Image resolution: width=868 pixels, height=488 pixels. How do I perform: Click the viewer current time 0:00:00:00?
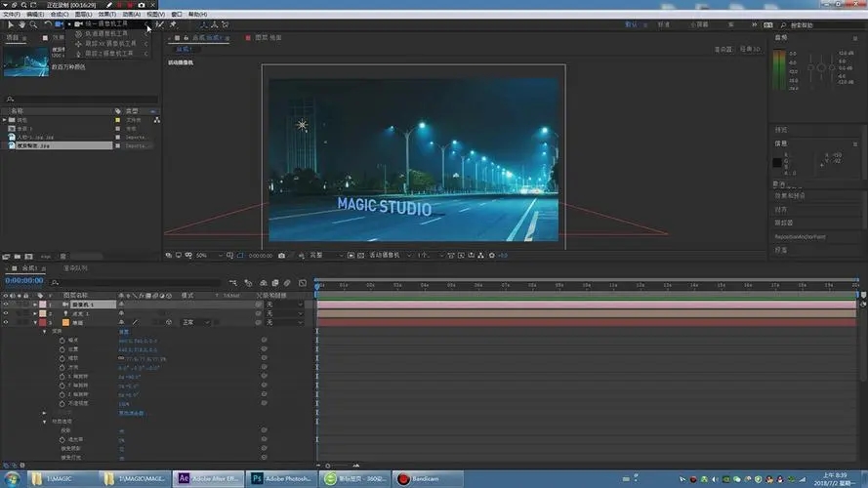point(260,256)
